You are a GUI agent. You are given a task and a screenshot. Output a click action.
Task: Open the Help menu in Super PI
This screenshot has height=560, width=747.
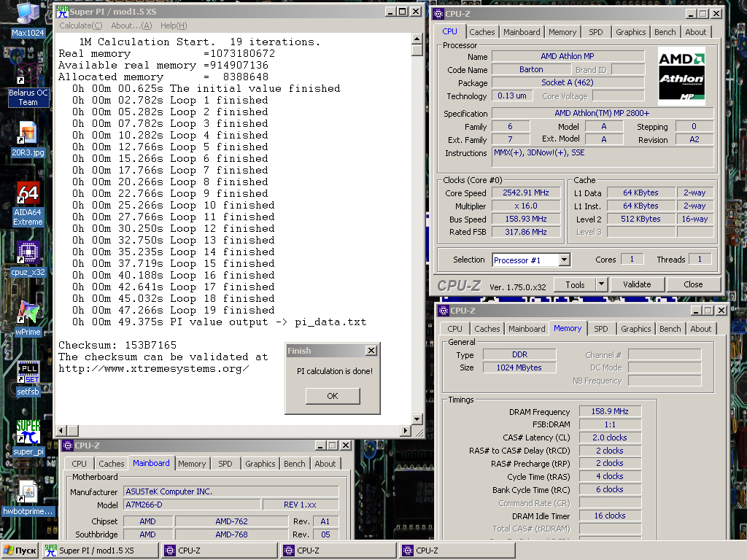tap(174, 26)
